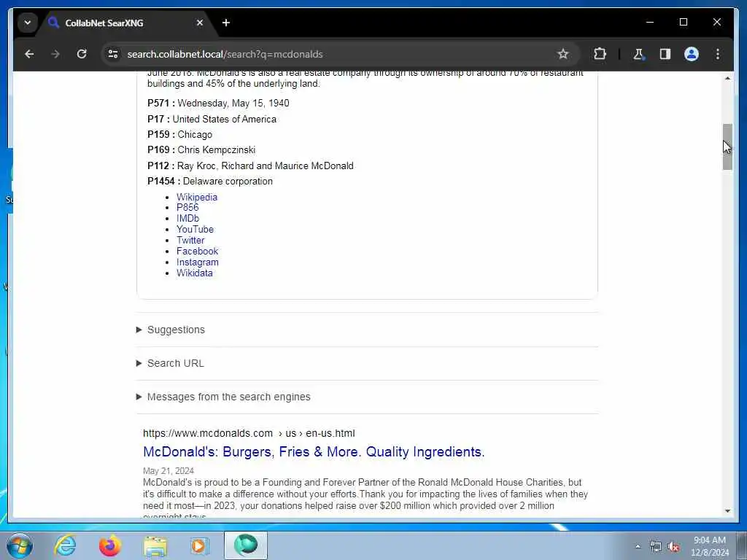
Task: Open the muted volume tray icon
Action: 673,547
